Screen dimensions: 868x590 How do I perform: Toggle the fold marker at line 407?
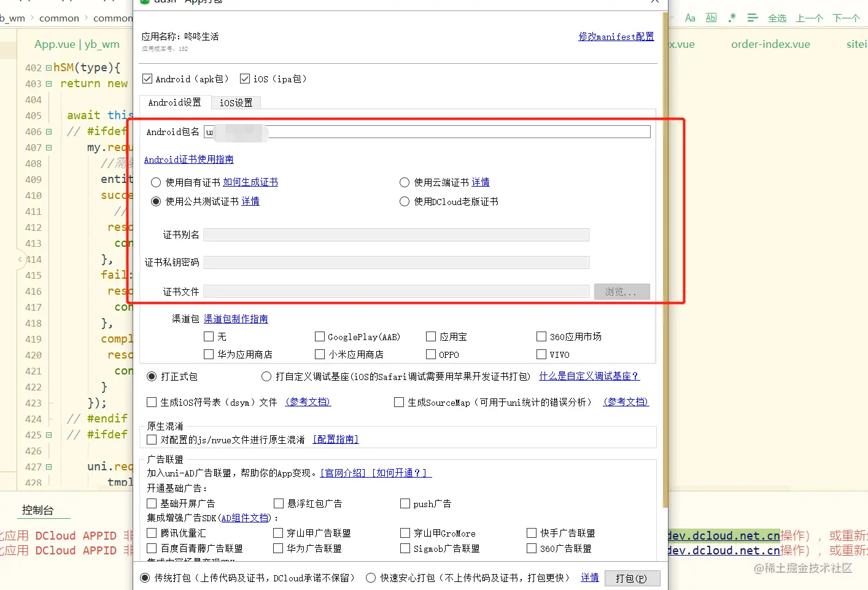click(48, 147)
